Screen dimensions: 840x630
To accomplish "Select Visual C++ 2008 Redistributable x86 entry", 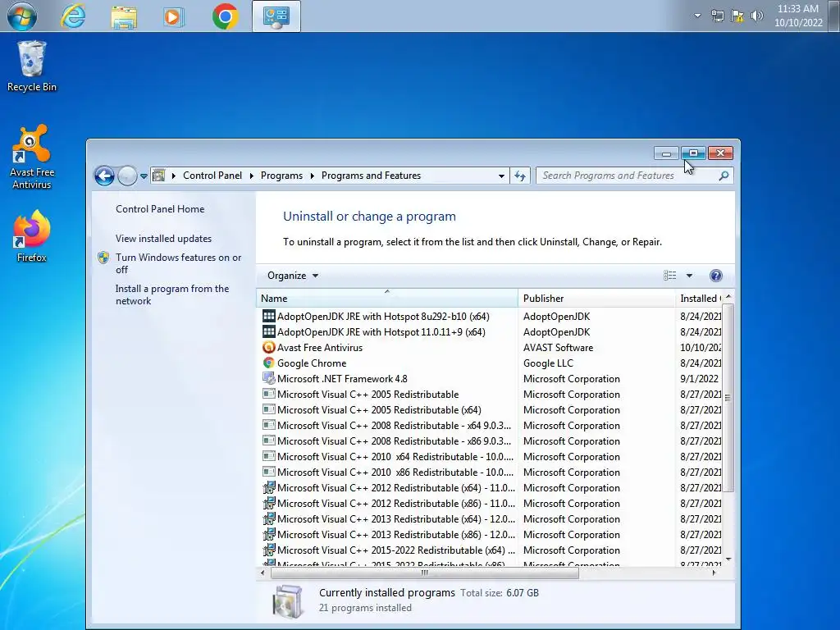I will coord(394,441).
